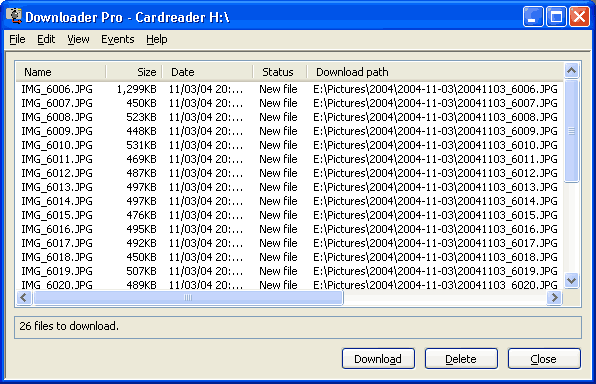The height and width of the screenshot is (384, 596).
Task: Click the 469KB size cell
Action: point(141,159)
